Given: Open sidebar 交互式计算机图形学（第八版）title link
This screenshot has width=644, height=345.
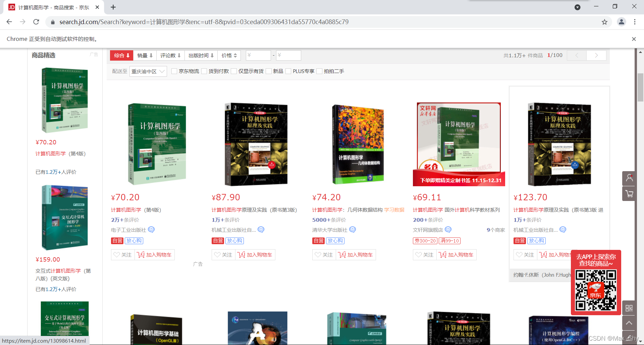Looking at the screenshot, I should pyautogui.click(x=63, y=275).
